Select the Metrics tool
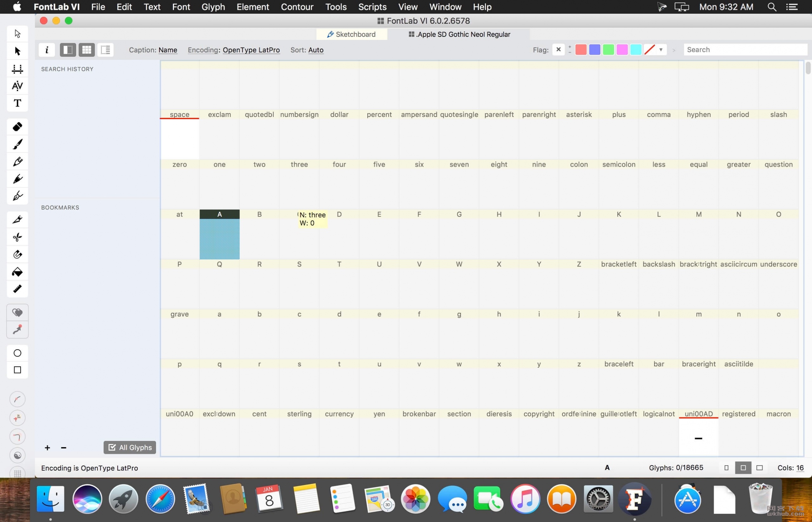Screen dimensions: 812x522 pyautogui.click(x=17, y=68)
